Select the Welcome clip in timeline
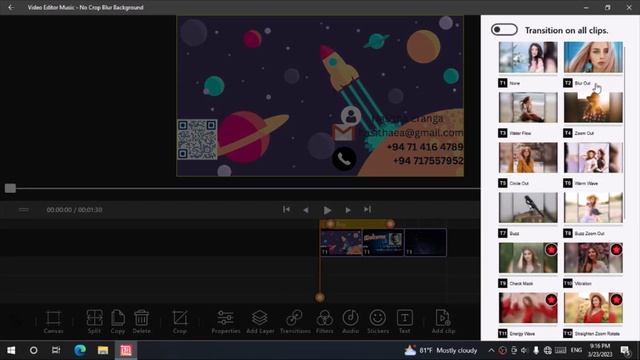 pos(383,242)
